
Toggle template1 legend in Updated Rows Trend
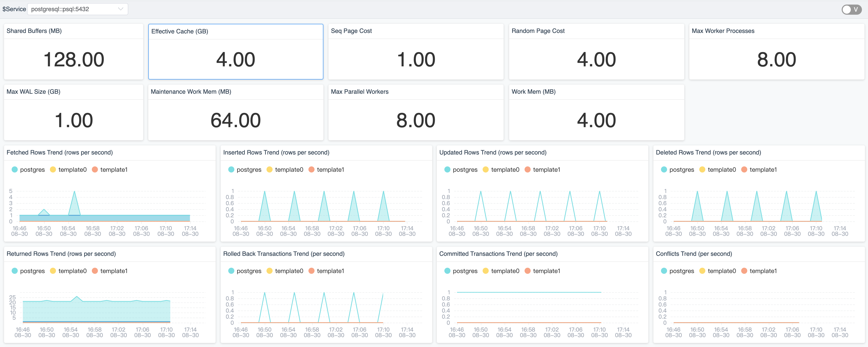[527, 170]
